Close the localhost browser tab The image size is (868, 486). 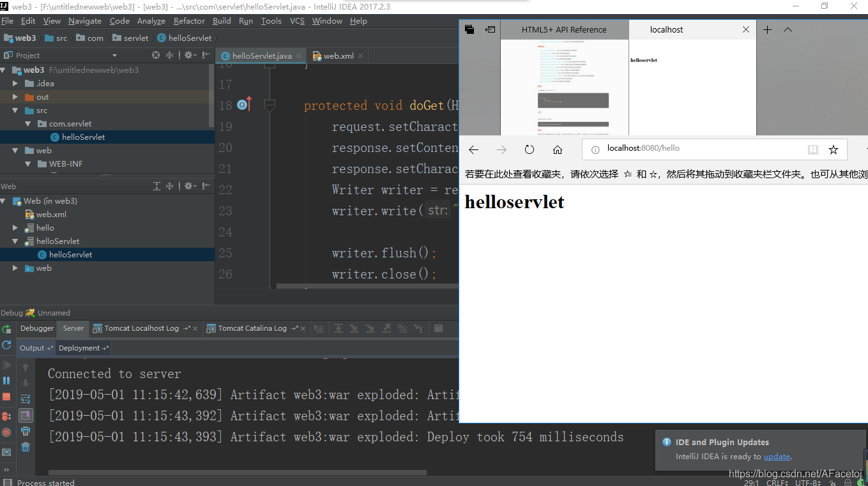click(745, 29)
